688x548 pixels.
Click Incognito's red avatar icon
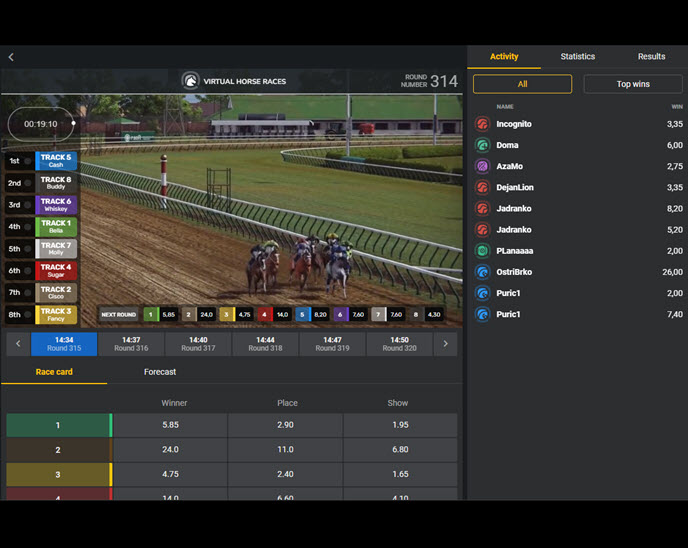482,124
